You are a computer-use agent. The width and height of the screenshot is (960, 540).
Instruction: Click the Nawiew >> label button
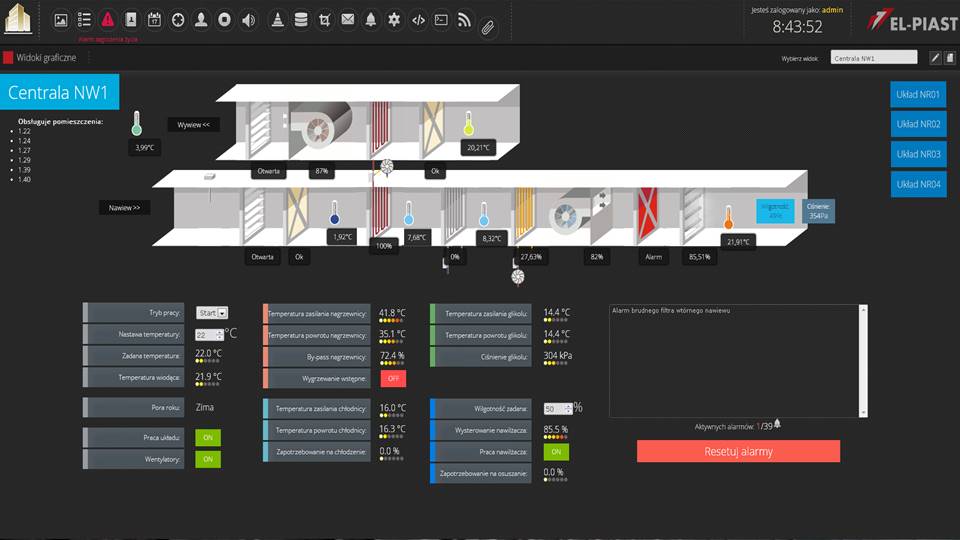(x=124, y=207)
